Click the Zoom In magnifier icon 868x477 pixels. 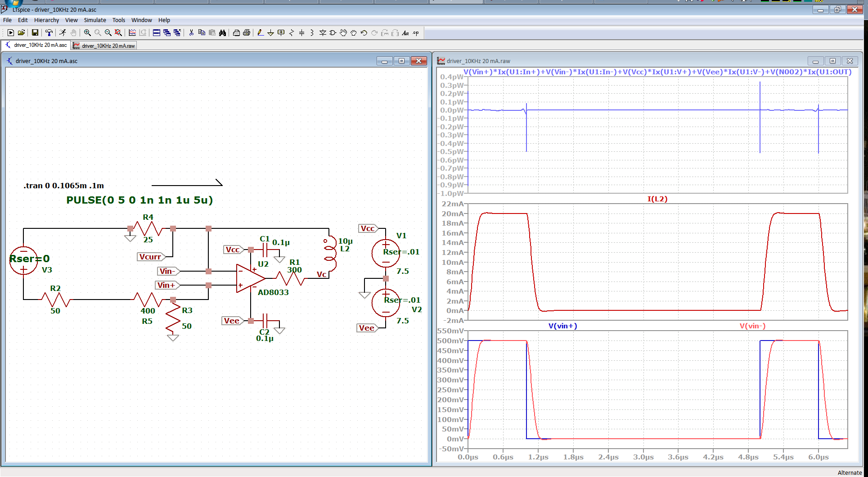click(87, 32)
